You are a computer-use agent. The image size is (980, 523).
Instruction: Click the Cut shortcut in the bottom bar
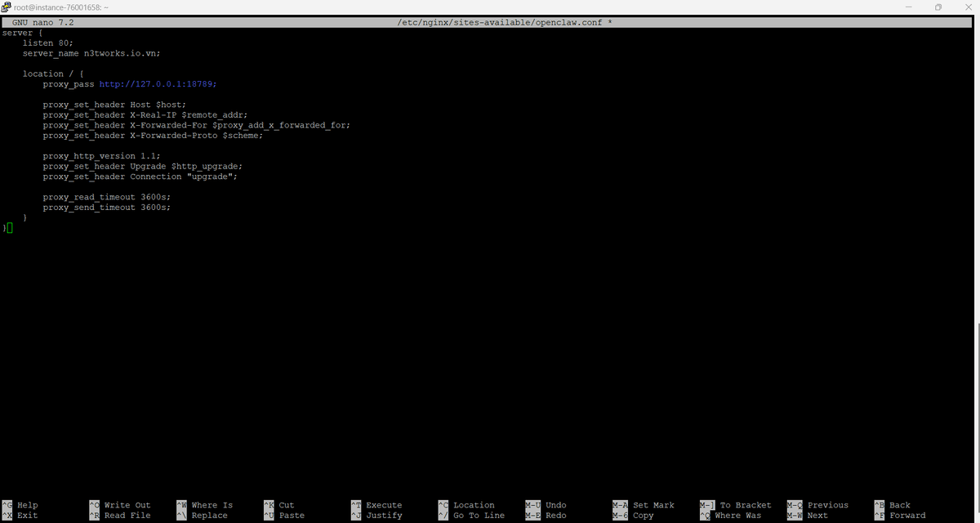286,505
